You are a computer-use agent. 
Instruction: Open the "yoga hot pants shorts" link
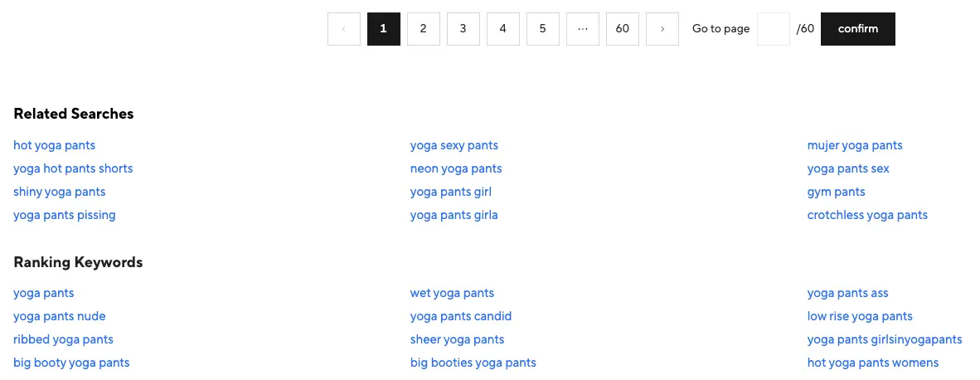click(73, 168)
